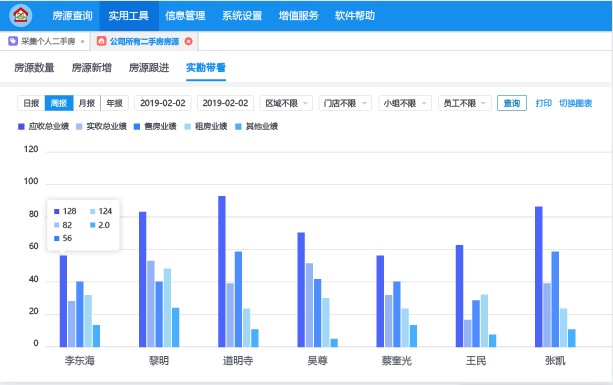Screen dimensions: 613x385
Task: Select the 房源新增 tab
Action: (x=91, y=68)
